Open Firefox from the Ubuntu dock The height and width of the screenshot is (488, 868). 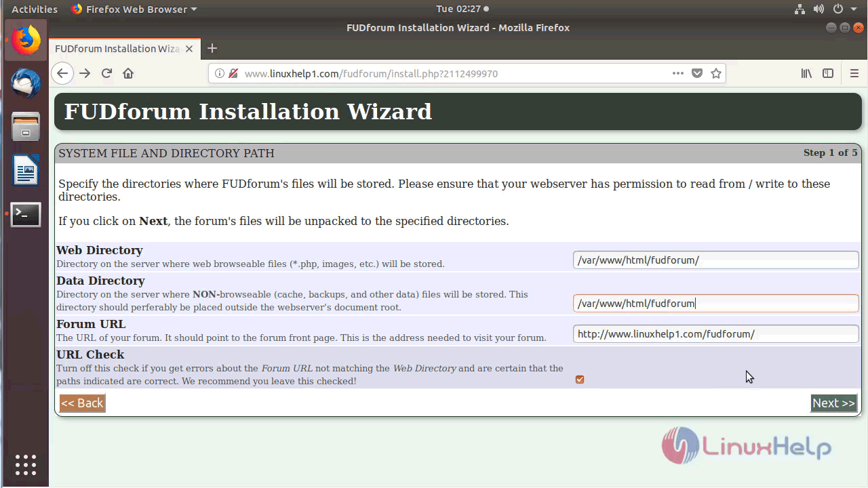[26, 41]
